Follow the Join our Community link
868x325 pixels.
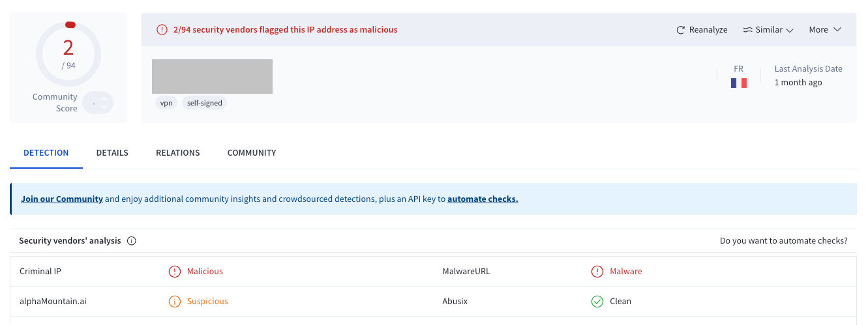pyautogui.click(x=62, y=199)
